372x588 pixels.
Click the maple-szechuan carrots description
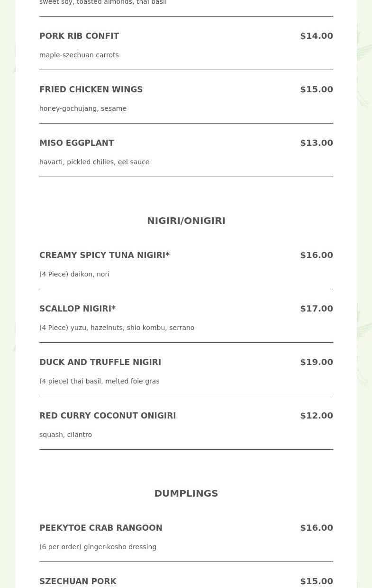coord(79,55)
